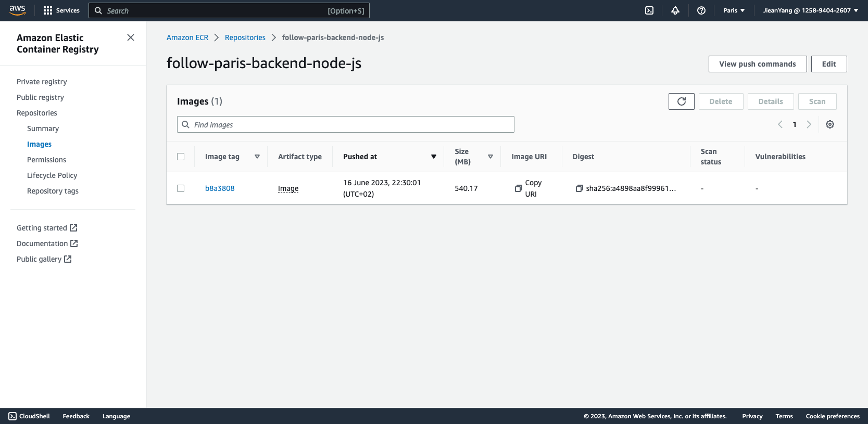Click the Scan status column header

[x=711, y=157]
